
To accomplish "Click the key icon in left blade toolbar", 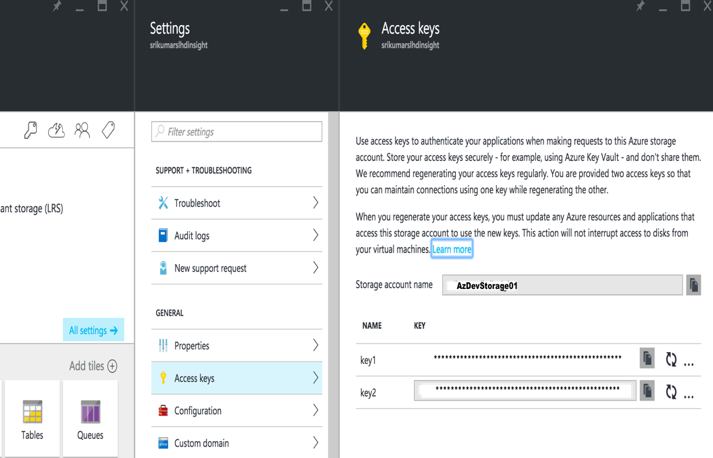I will click(x=30, y=131).
